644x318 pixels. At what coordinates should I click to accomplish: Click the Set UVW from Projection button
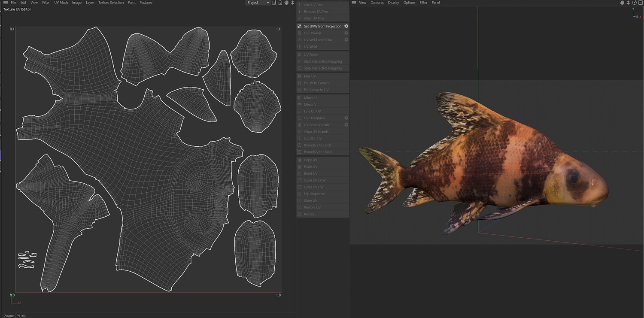(x=322, y=26)
